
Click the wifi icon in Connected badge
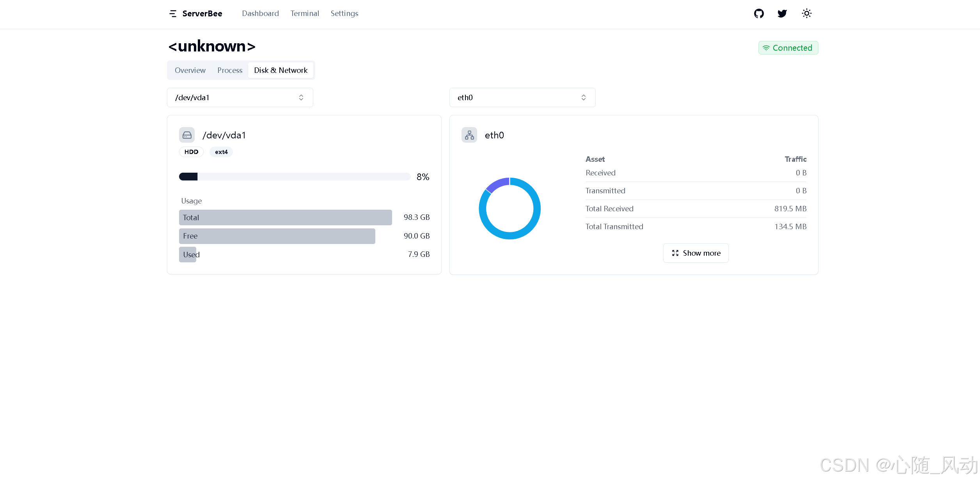pyautogui.click(x=766, y=48)
